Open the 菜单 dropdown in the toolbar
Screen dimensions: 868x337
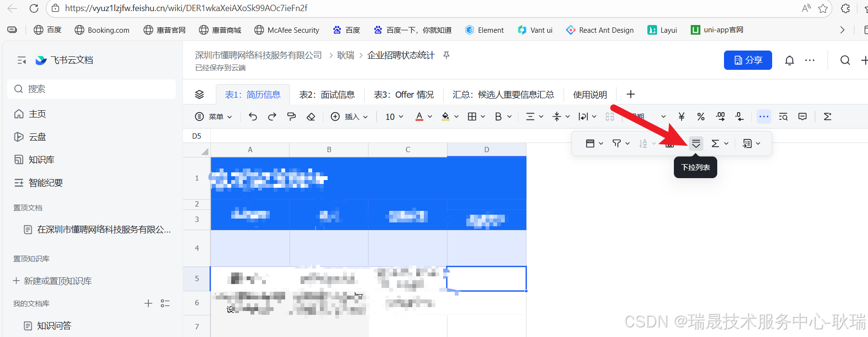213,117
